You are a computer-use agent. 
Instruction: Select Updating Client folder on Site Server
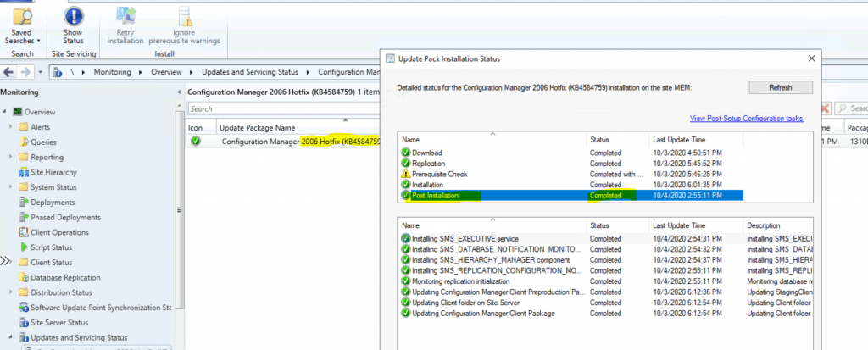click(605, 303)
